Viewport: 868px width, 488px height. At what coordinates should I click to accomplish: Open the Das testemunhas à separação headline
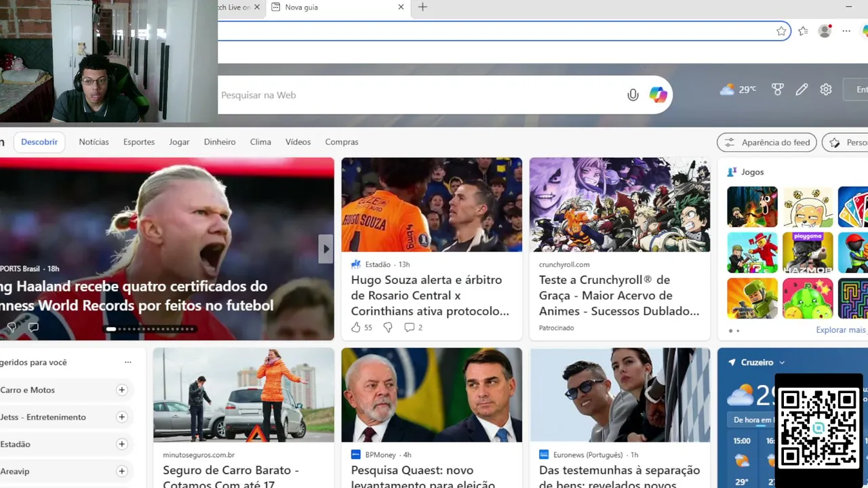[x=619, y=476]
